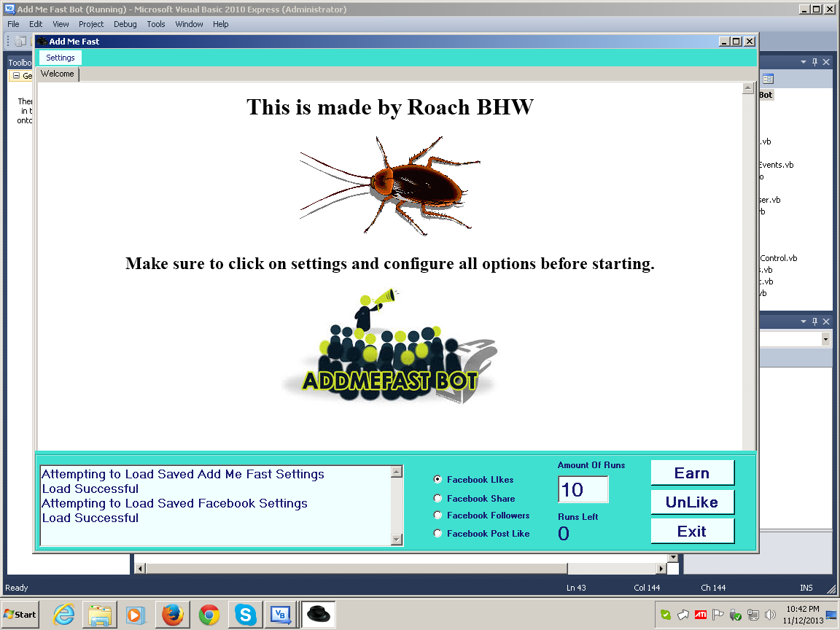Click the Add Me Fast window title icon
This screenshot has height=630, width=840.
pyautogui.click(x=42, y=42)
